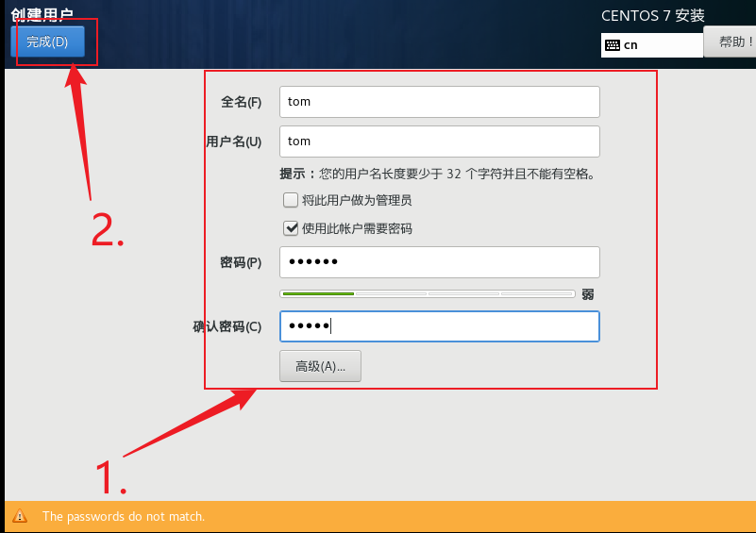This screenshot has width=756, height=533.
Task: Open the 帮助 help button
Action: 730,42
